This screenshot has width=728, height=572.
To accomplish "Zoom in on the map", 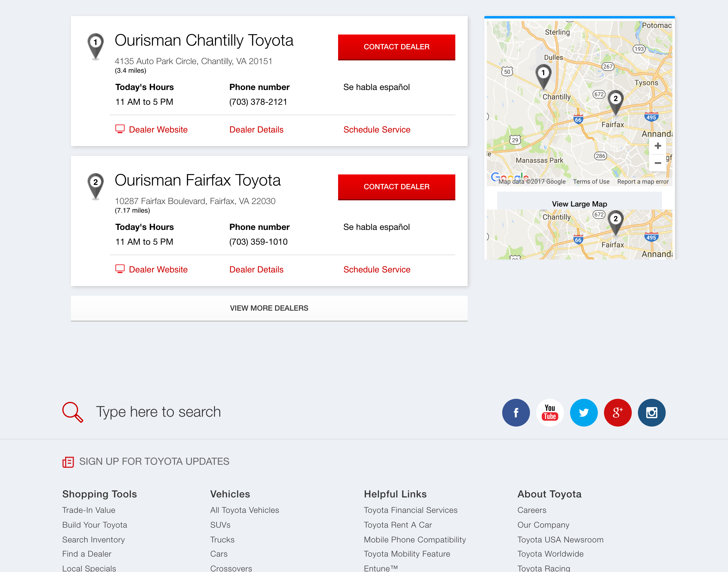I will point(658,145).
